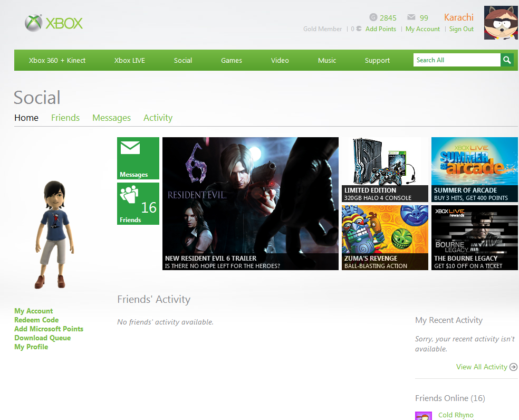Open the Music menu
Screen dimensions: 519x420
click(327, 60)
